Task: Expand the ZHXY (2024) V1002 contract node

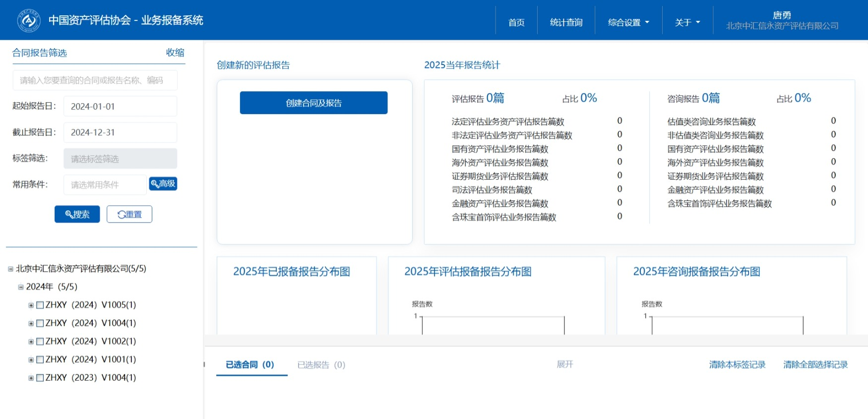Action: point(31,342)
